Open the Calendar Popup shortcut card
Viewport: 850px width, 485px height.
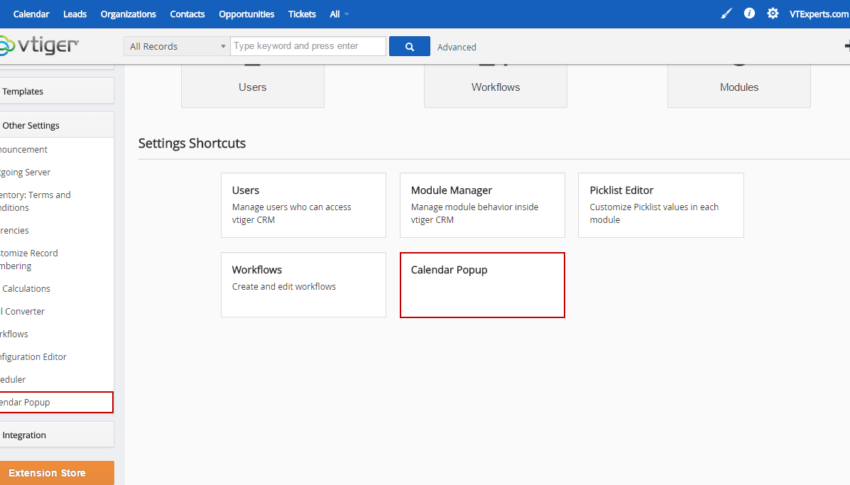pos(482,285)
